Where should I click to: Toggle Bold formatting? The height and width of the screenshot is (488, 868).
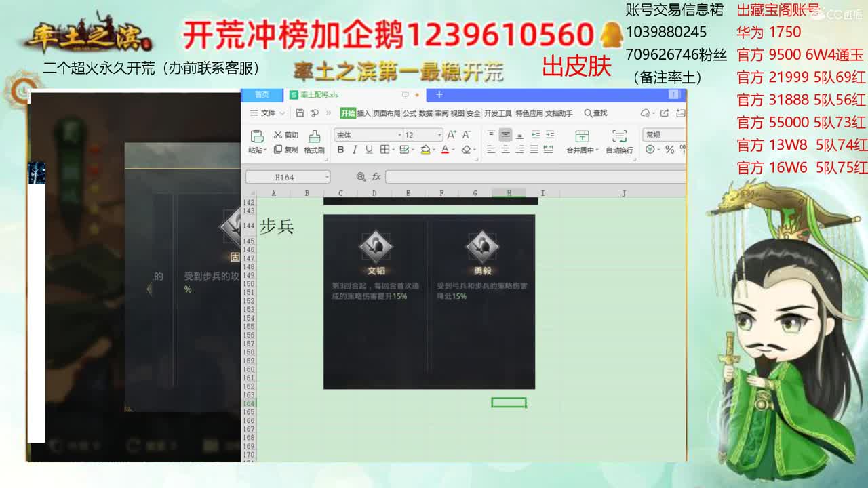point(340,150)
